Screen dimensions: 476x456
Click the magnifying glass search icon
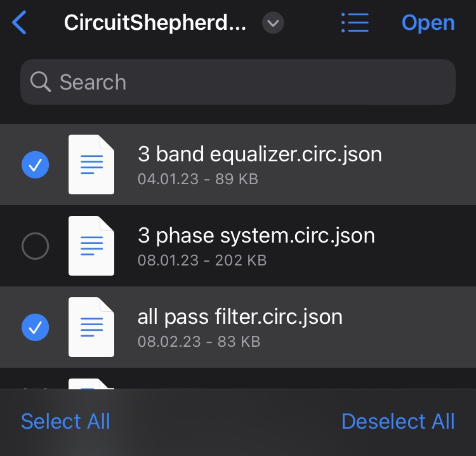[41, 82]
